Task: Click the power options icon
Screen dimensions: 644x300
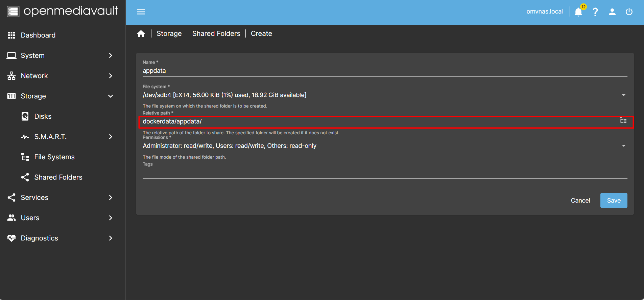Action: [x=629, y=12]
